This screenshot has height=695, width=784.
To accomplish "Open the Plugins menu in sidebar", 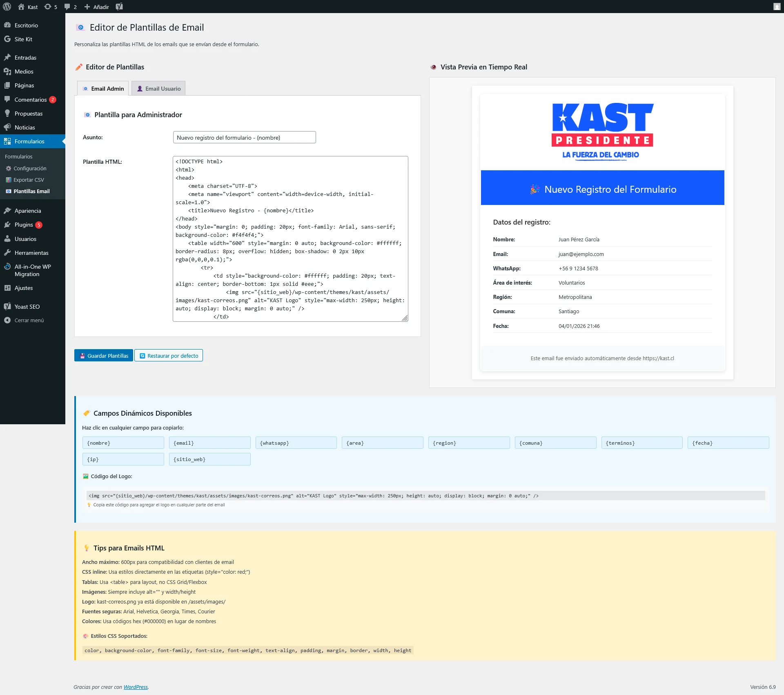I will point(24,225).
